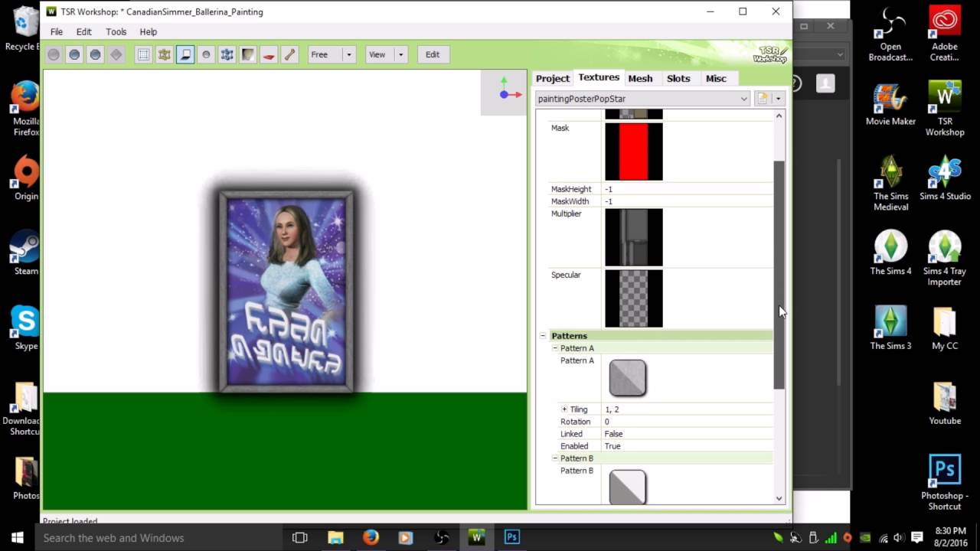The height and width of the screenshot is (551, 980).
Task: Switch to the Project tab
Action: 553,78
